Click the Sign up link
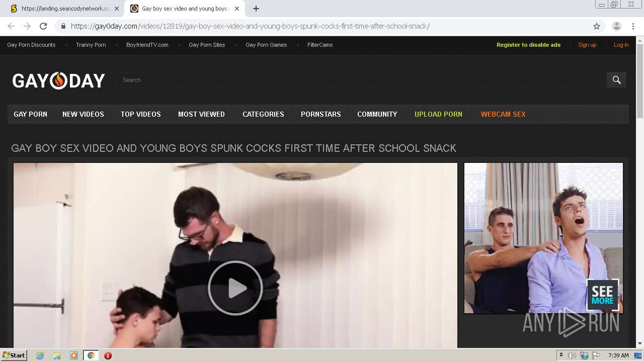This screenshot has width=644, height=362. click(587, 45)
